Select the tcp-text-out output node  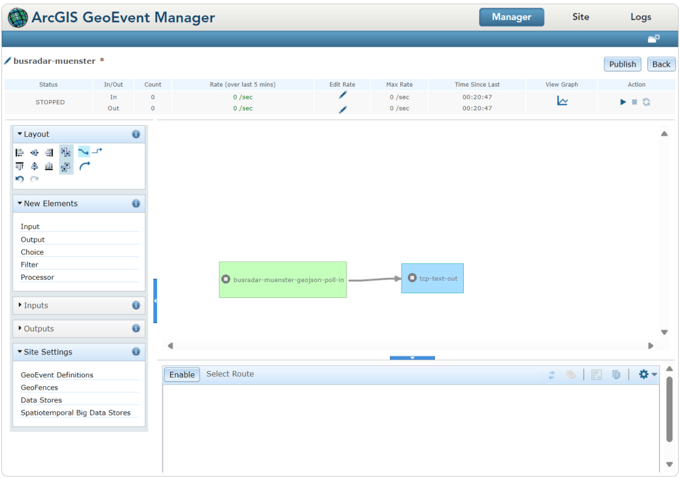432,278
